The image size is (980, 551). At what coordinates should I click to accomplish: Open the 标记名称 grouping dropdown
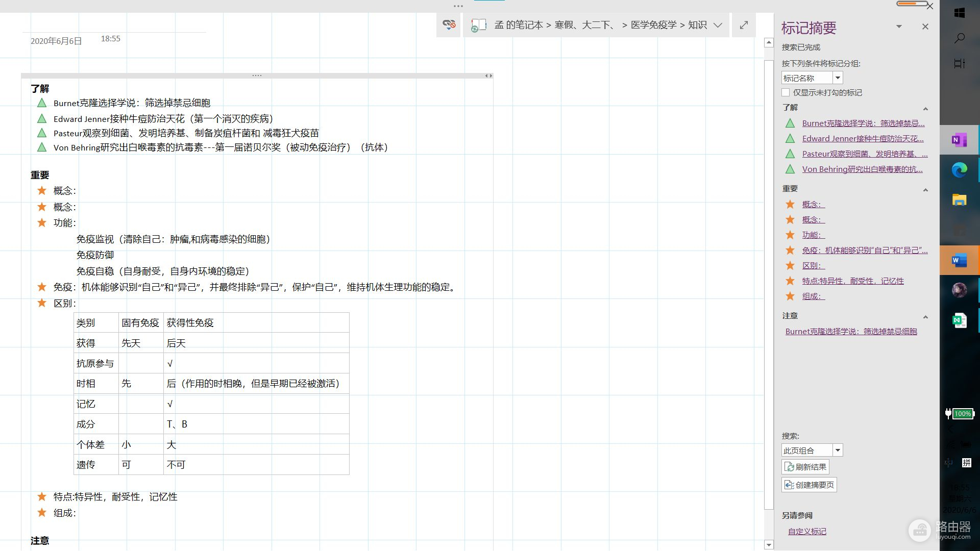pos(838,78)
